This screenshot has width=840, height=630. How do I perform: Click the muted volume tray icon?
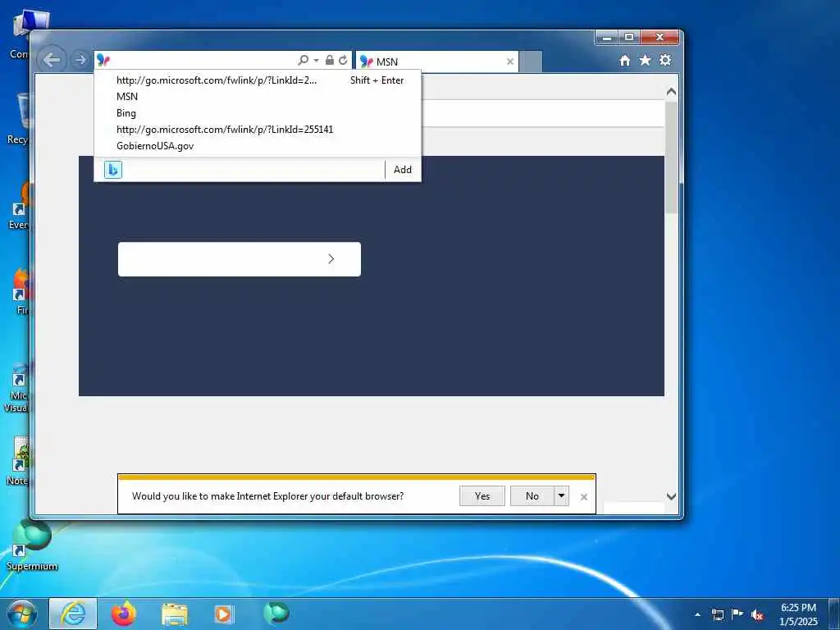757,614
